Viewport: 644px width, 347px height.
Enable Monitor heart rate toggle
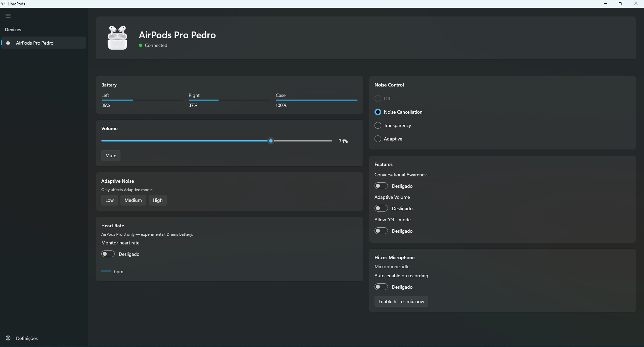[x=108, y=254]
